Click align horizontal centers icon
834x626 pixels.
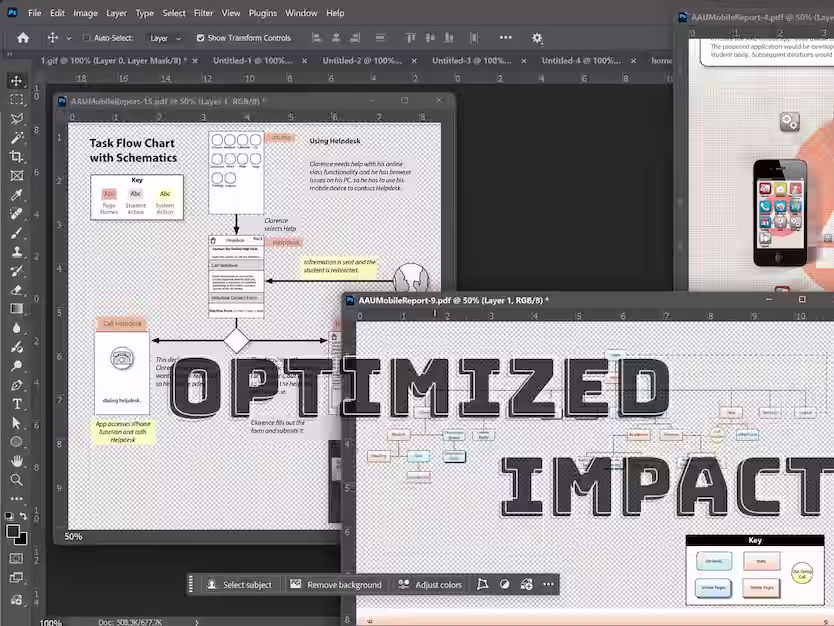[336, 38]
